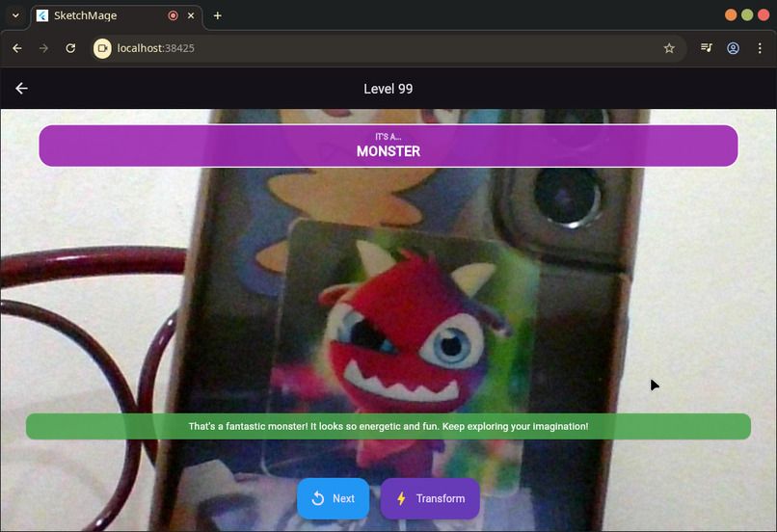
Task: Click the Level 99 title
Action: 388,89
